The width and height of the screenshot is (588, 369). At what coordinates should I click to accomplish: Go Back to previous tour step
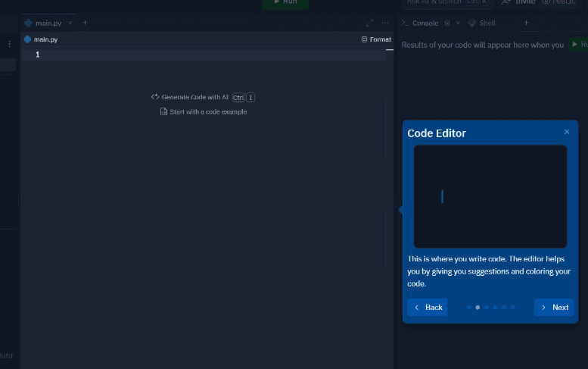[428, 307]
